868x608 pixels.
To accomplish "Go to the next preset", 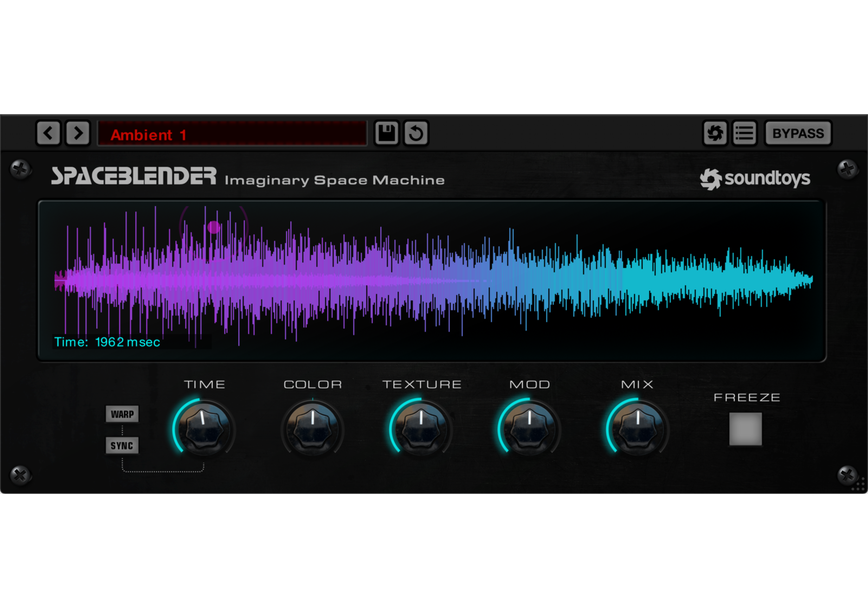I will pyautogui.click(x=78, y=133).
